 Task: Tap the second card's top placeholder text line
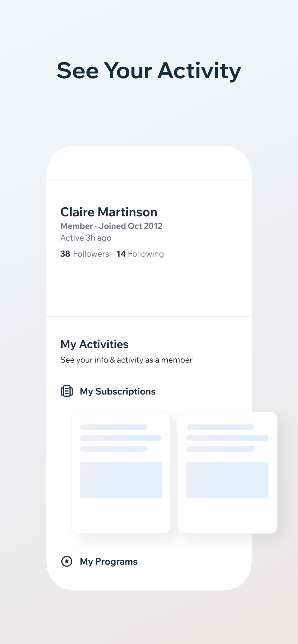(221, 427)
